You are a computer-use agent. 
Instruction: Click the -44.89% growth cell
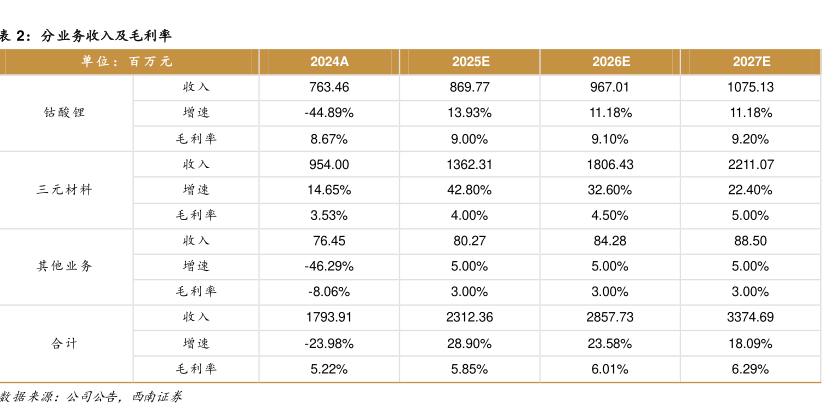tap(329, 113)
